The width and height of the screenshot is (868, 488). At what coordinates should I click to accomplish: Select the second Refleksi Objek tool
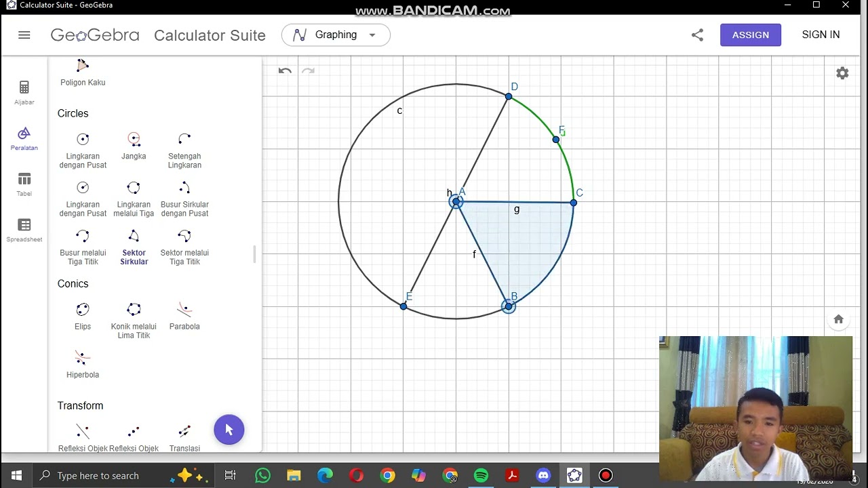134,438
